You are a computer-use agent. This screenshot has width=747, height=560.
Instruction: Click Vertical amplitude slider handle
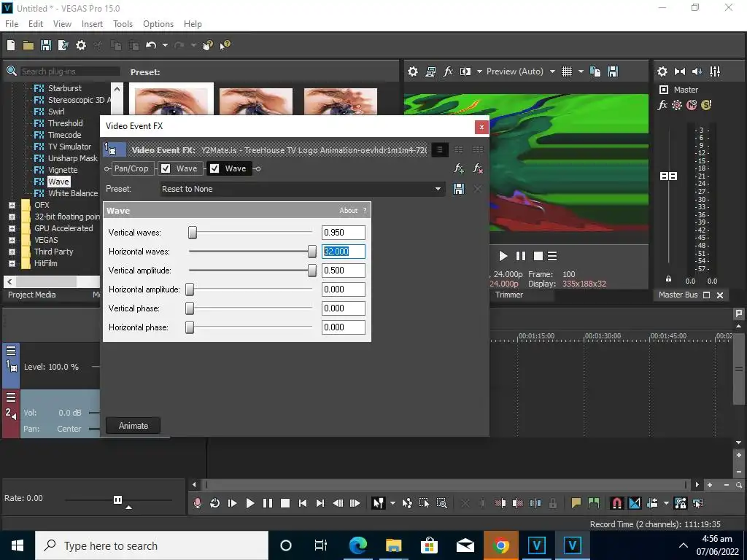(x=312, y=271)
